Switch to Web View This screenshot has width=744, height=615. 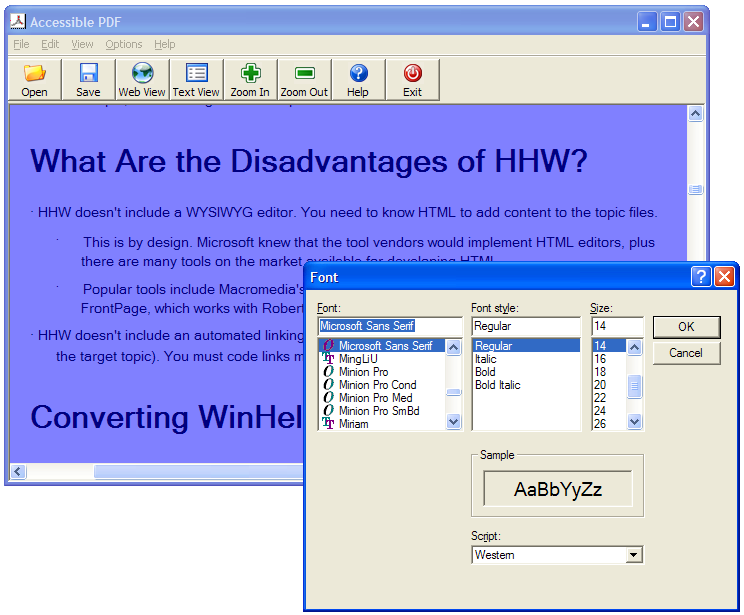[x=142, y=74]
